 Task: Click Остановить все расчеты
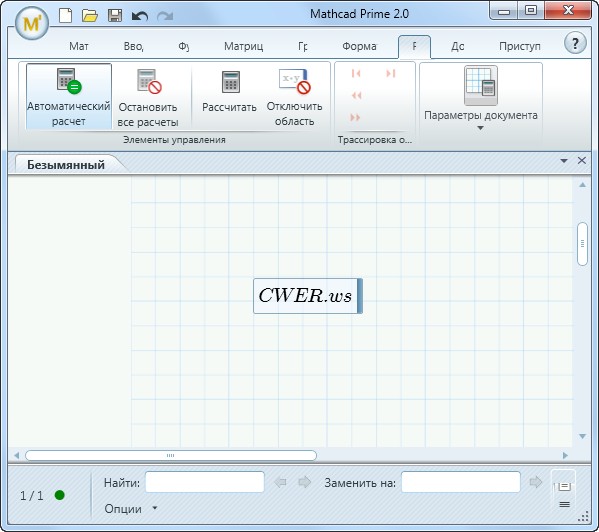(148, 98)
